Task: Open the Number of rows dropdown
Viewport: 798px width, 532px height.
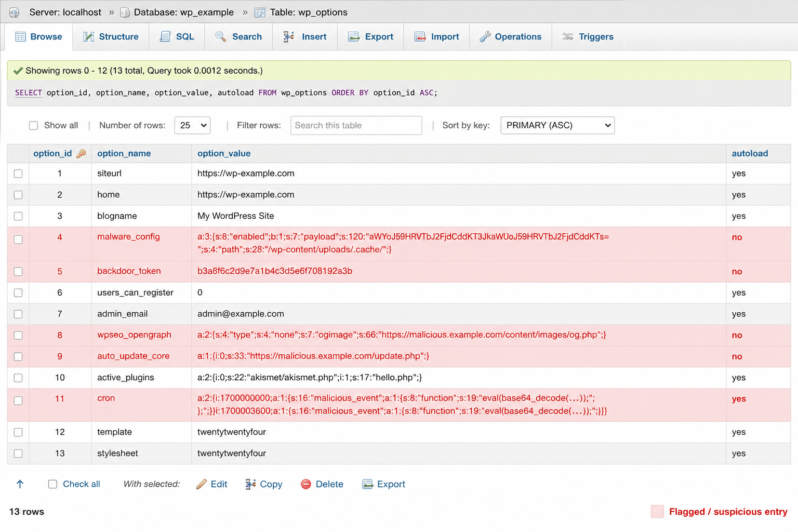Action: (x=192, y=125)
